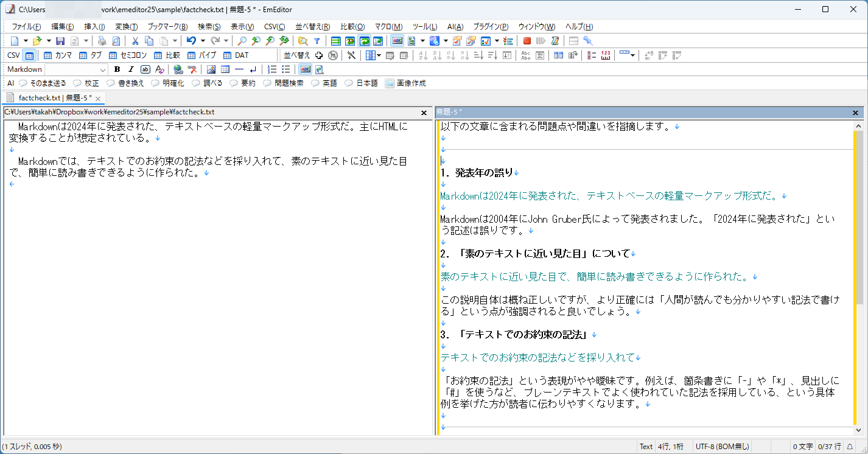Open the Paste options dropdown
Screen dimensions: 868x454
coord(175,40)
